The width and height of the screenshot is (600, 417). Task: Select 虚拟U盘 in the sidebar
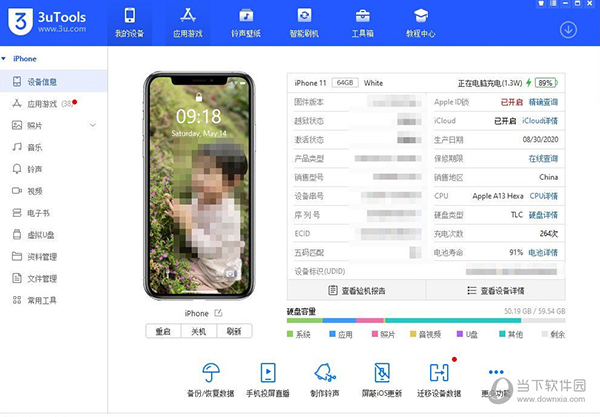54,235
